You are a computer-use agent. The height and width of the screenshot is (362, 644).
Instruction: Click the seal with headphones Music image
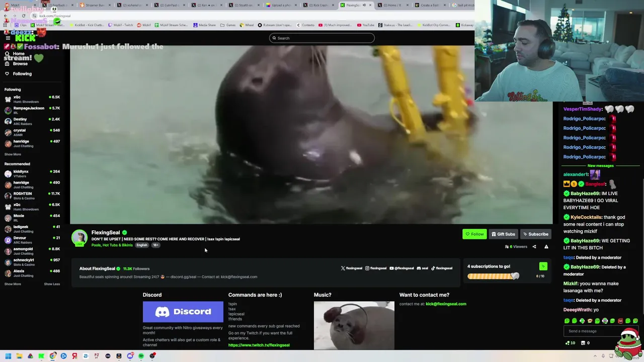(354, 325)
